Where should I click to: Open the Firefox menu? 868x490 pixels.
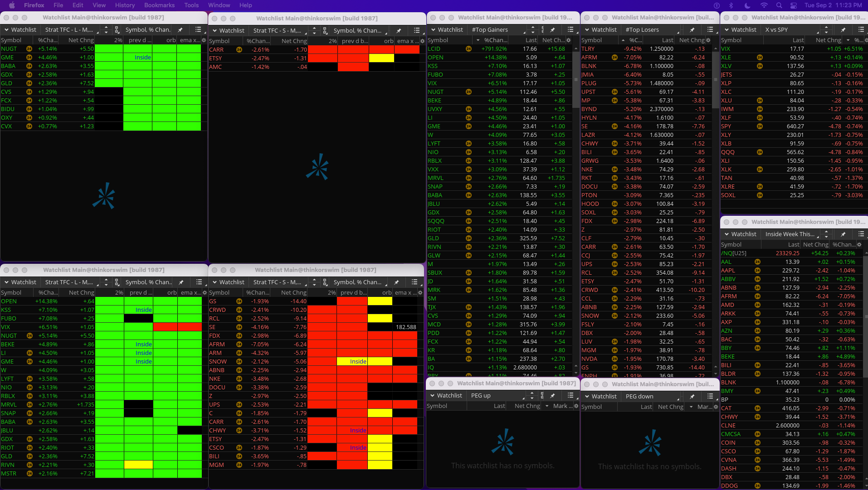coord(34,5)
